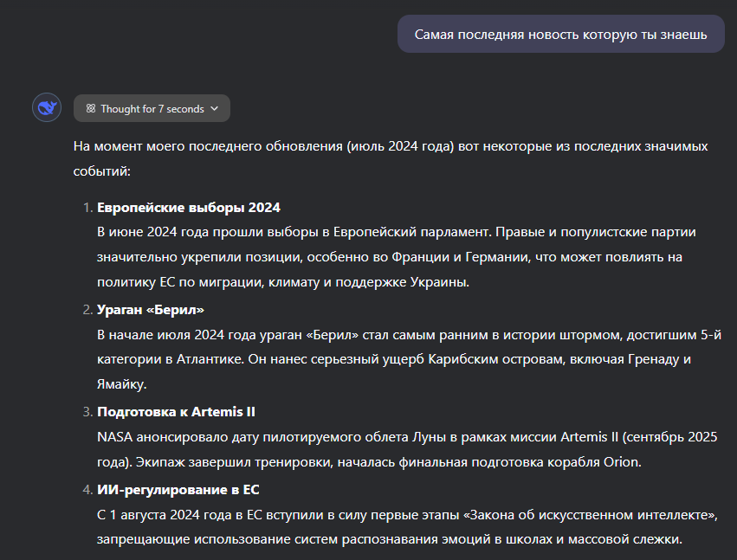737x560 pixels.
Task: Click the heading 'Европейские выборы 2024'
Action: coord(189,208)
